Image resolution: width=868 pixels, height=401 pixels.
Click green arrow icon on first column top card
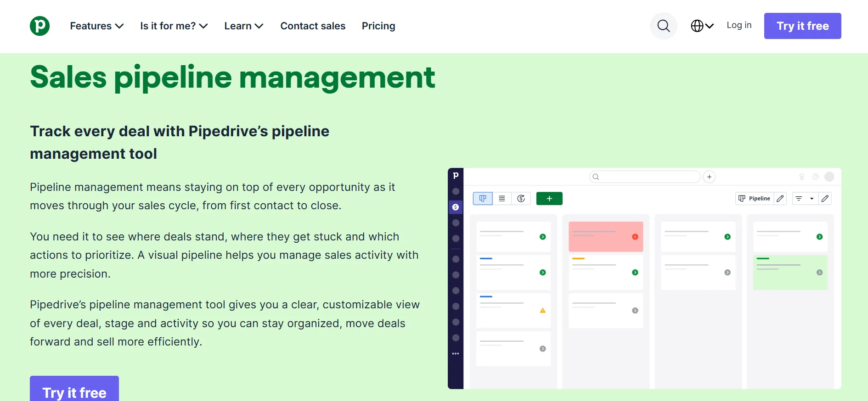tap(543, 237)
